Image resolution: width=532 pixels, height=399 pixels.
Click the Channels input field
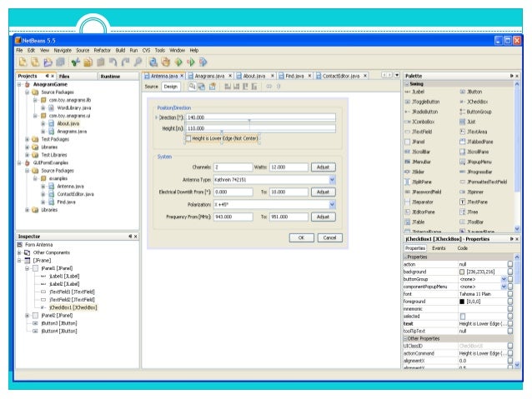click(x=233, y=167)
